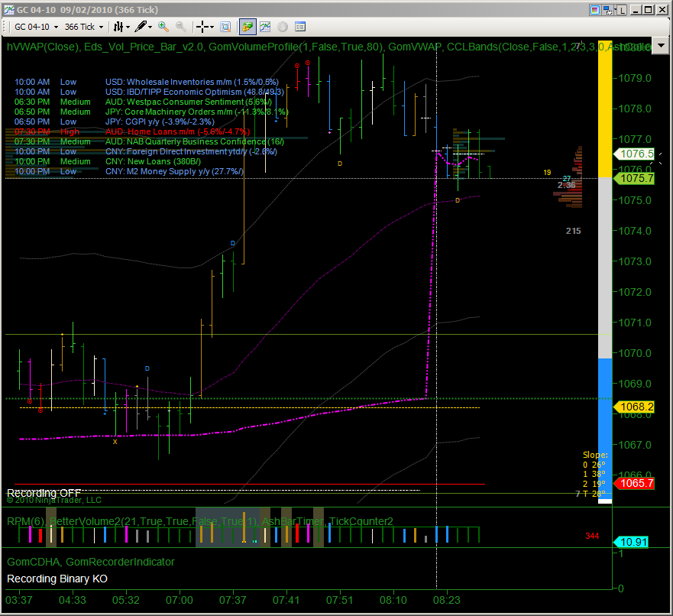Click the 1075.7 green price marker
Image resolution: width=673 pixels, height=616 pixels.
pyautogui.click(x=634, y=178)
